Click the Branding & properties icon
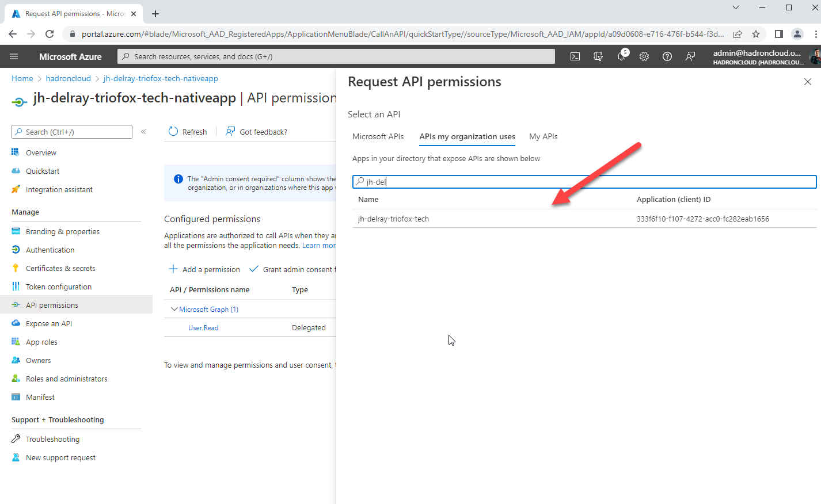Screen dimensions: 821x504 pyautogui.click(x=16, y=231)
